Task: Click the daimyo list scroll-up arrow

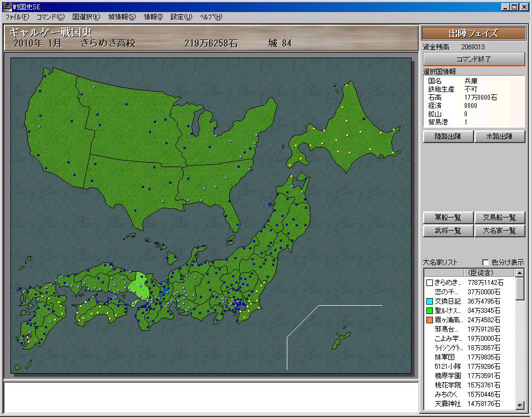Action: tap(520, 273)
